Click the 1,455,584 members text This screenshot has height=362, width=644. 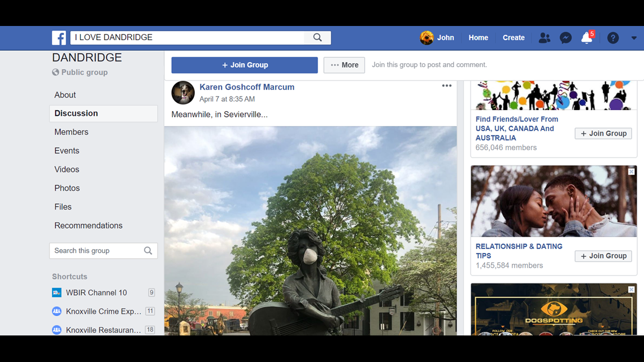click(x=510, y=265)
